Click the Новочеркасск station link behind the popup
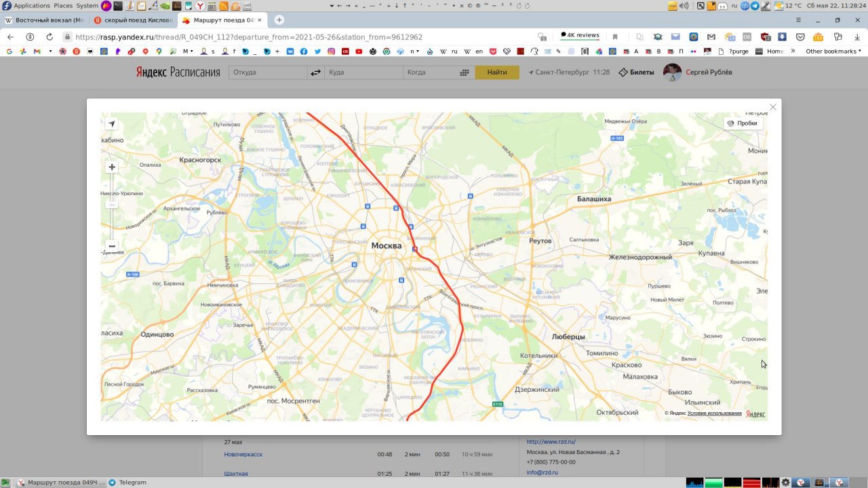The image size is (868, 488). pos(243,454)
